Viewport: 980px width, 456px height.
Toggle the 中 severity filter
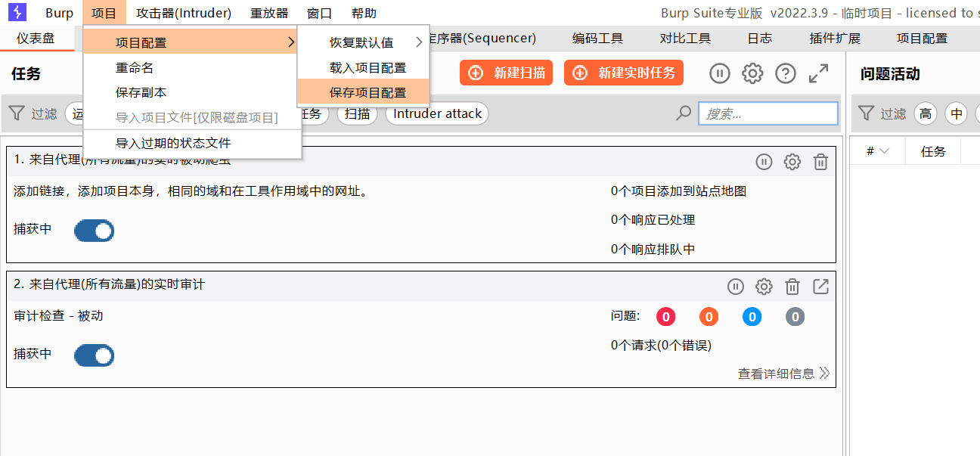pos(957,113)
